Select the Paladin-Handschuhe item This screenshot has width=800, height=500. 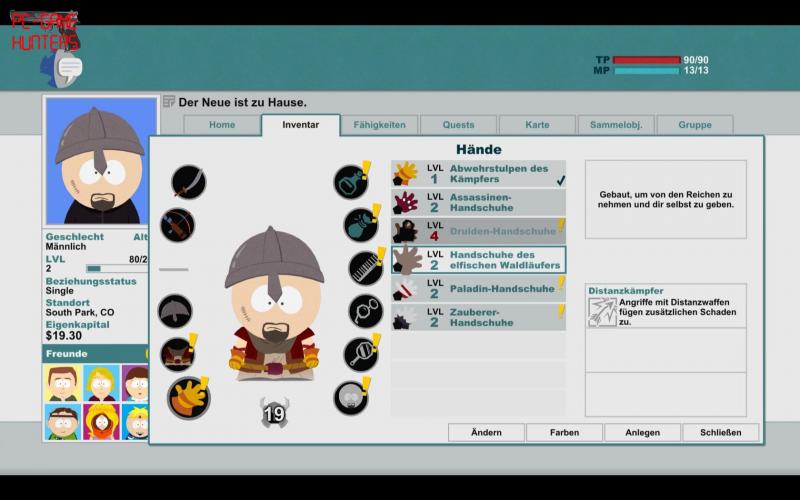click(479, 288)
